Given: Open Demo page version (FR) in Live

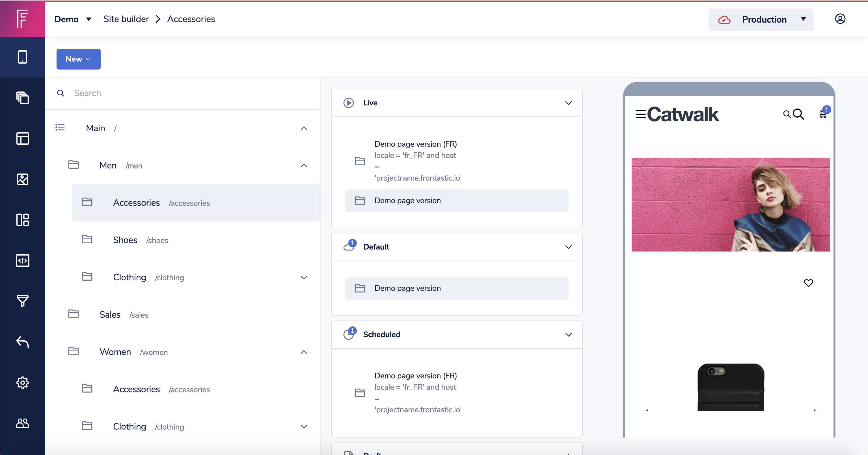Looking at the screenshot, I should click(457, 161).
